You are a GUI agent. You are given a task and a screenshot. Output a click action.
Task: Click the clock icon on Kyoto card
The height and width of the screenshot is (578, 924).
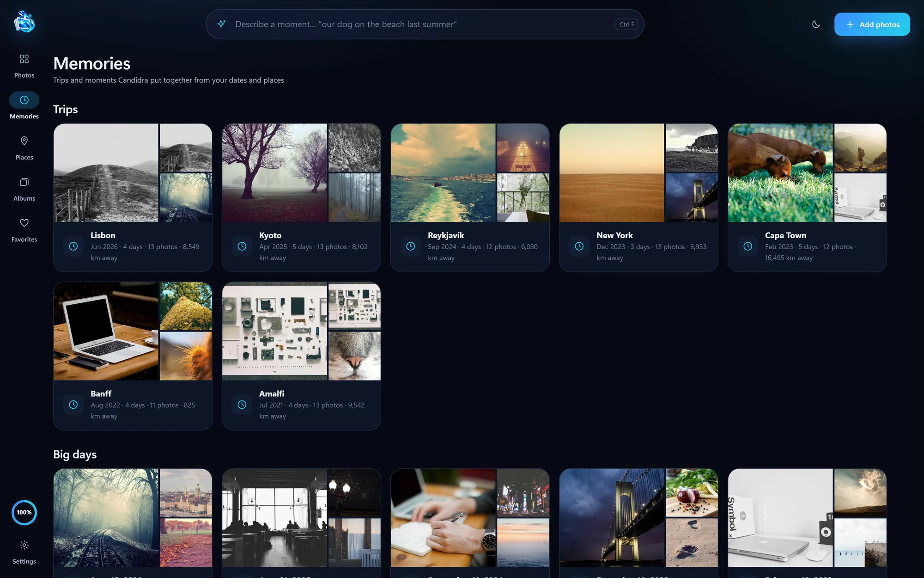pyautogui.click(x=242, y=246)
